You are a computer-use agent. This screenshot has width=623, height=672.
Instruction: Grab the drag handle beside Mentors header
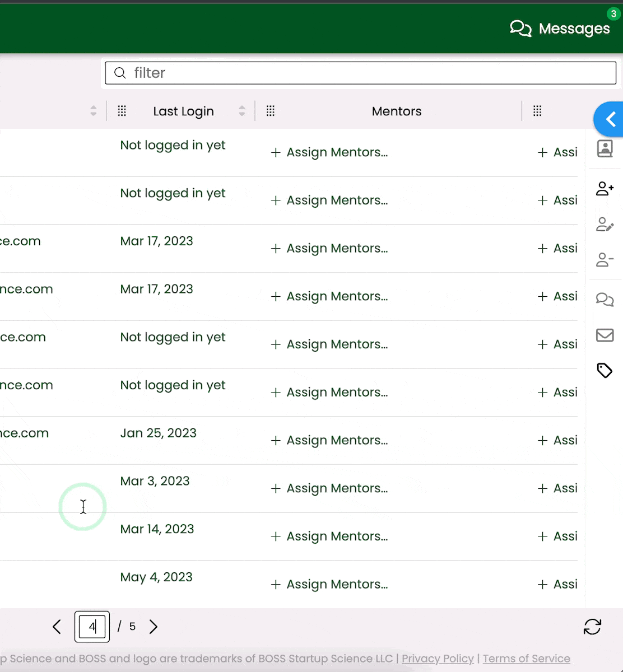(x=271, y=111)
